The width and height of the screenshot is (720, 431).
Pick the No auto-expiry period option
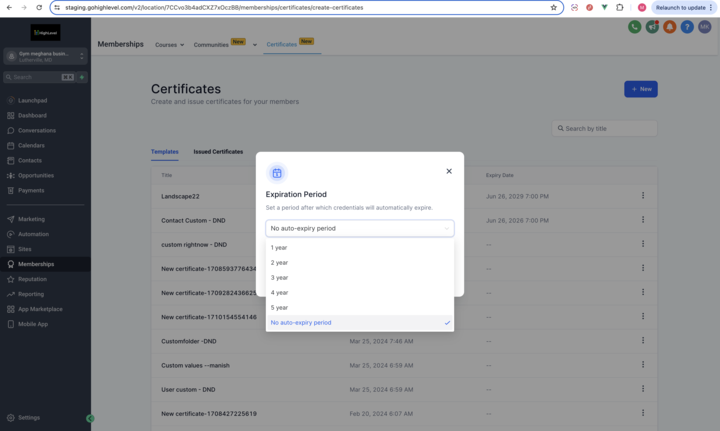(301, 323)
